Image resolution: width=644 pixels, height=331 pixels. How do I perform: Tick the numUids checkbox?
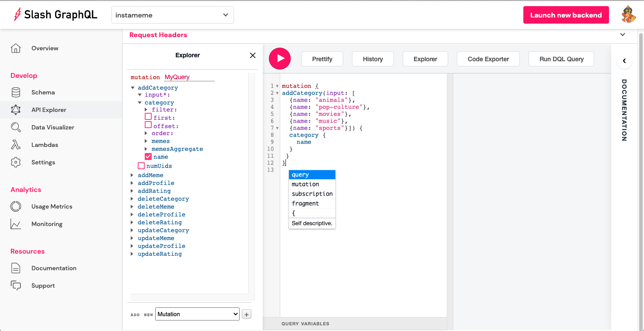(x=141, y=166)
